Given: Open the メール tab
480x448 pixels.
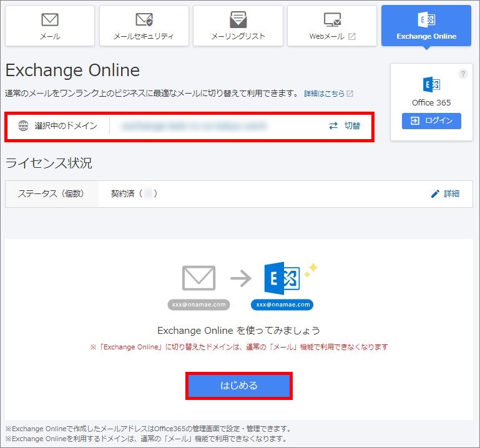Looking at the screenshot, I should pyautogui.click(x=50, y=26).
